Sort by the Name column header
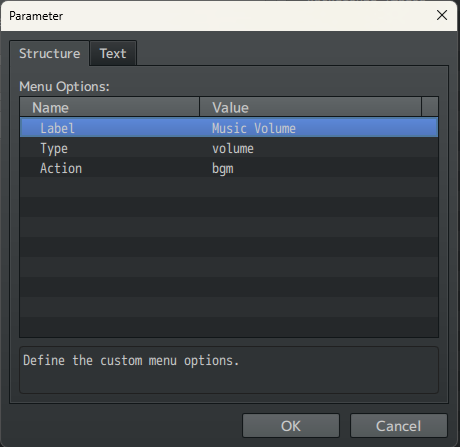460x447 pixels. pyautogui.click(x=110, y=107)
